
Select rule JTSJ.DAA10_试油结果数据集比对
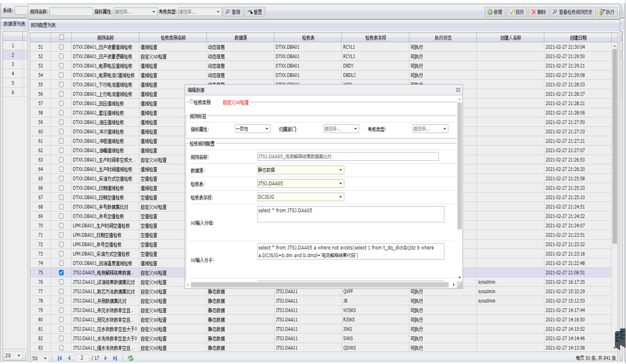[104, 282]
